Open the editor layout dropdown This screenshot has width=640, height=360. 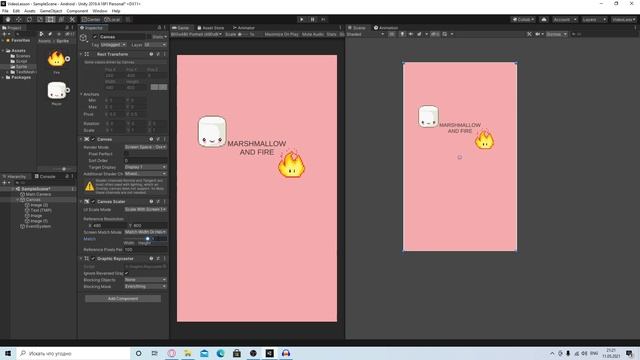(624, 20)
